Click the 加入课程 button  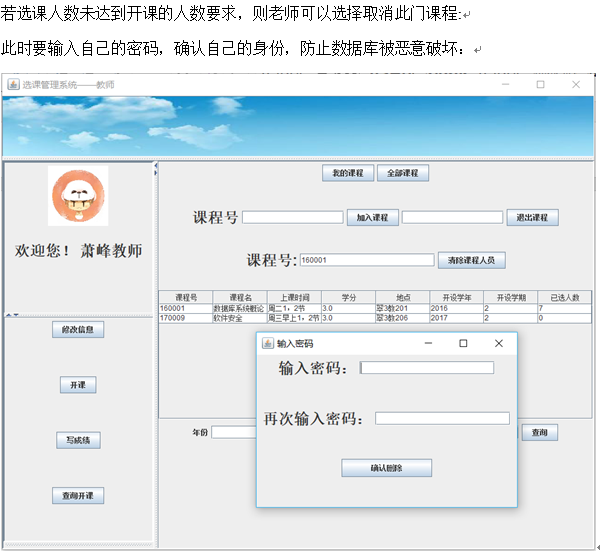[373, 217]
